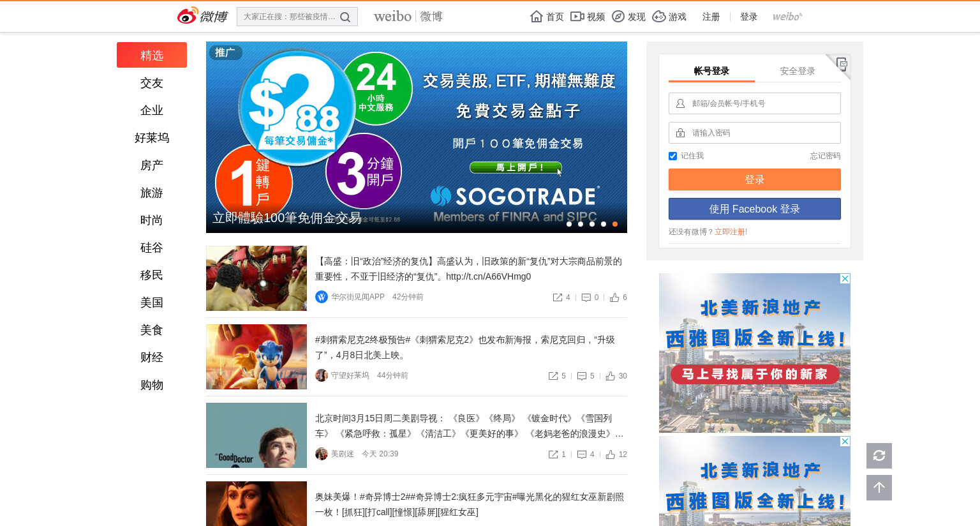Select 硅谷 category

152,248
